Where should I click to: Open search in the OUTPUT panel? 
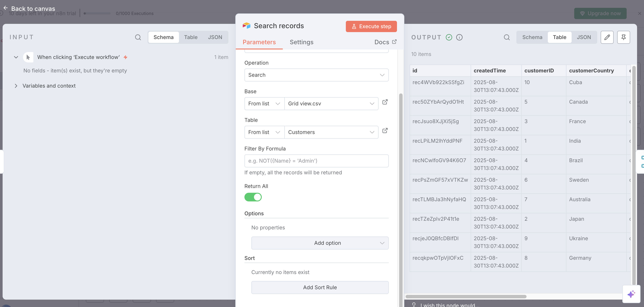pos(507,37)
